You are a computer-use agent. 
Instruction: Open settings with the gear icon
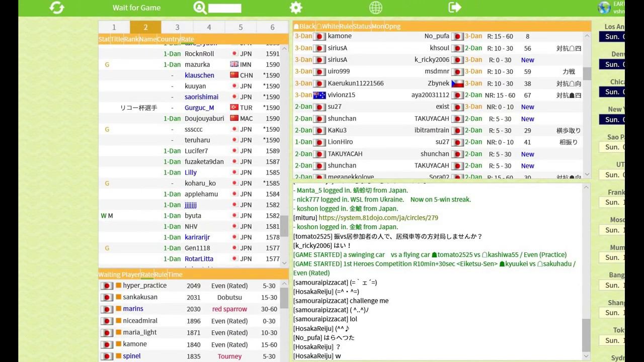click(296, 8)
